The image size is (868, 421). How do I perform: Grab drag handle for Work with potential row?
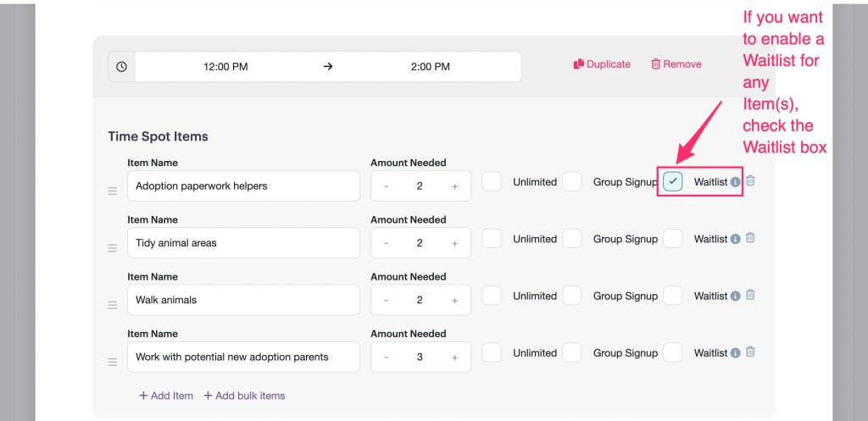[113, 362]
